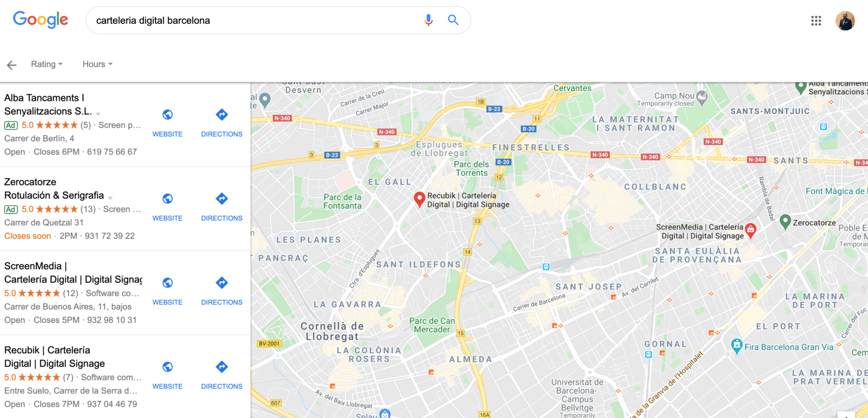This screenshot has width=868, height=418.
Task: Select the green Zerocatorze map pin
Action: 785,221
